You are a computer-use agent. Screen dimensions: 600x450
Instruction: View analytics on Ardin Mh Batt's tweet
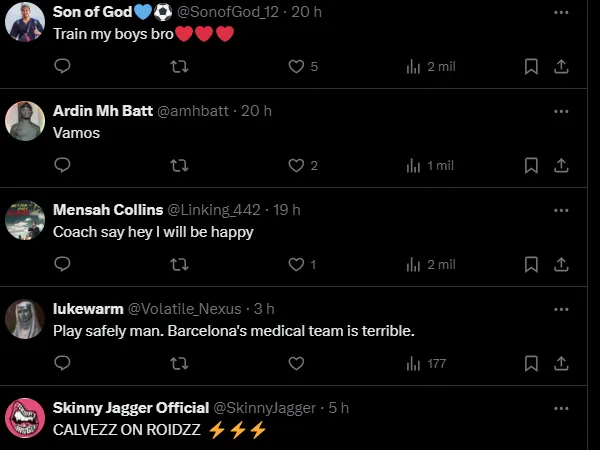[430, 165]
